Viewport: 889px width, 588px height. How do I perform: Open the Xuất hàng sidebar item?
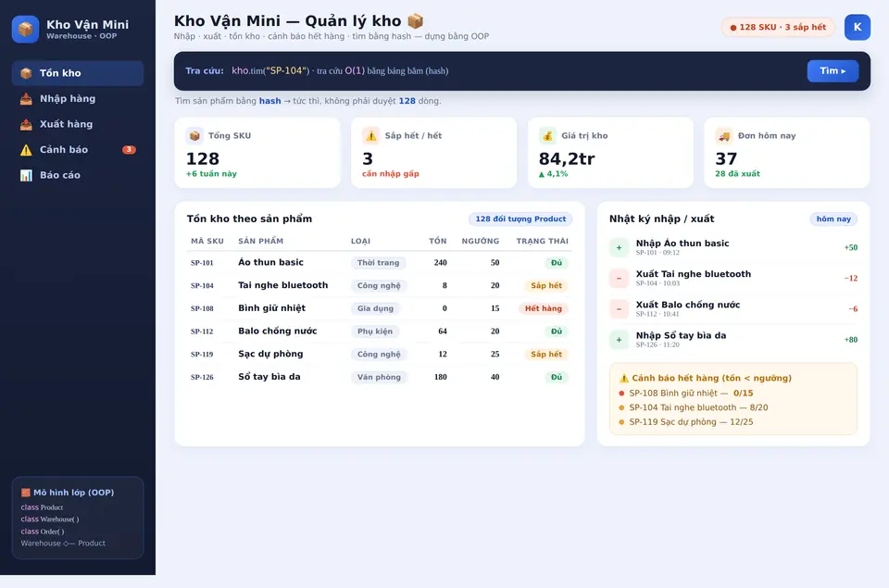[x=78, y=124]
